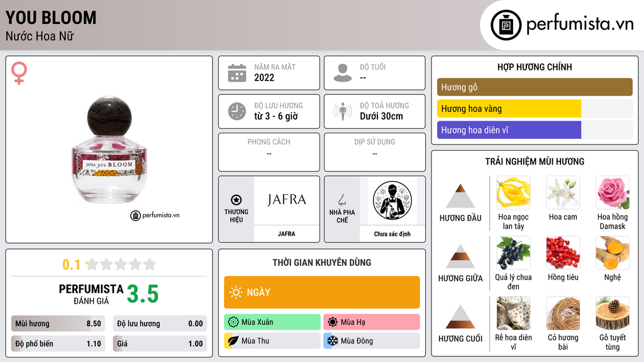Click the You Bloom perfume bottle photo
The height and width of the screenshot is (362, 644).
click(109, 150)
